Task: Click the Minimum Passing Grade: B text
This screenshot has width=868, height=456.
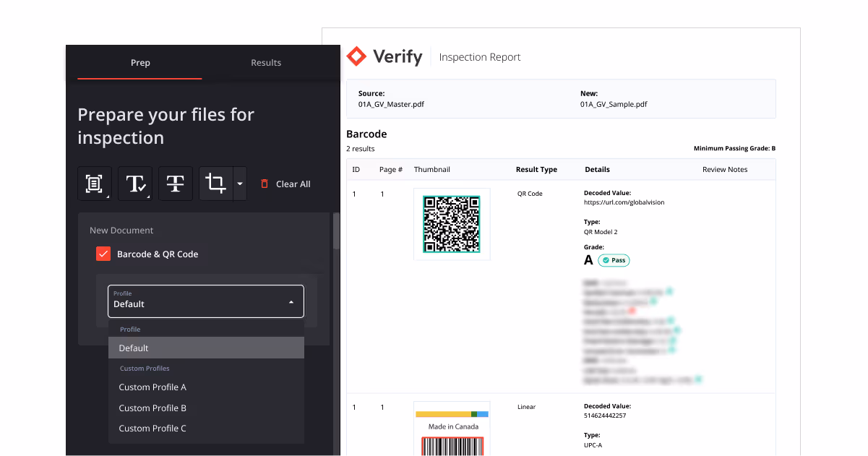Action: coord(734,149)
